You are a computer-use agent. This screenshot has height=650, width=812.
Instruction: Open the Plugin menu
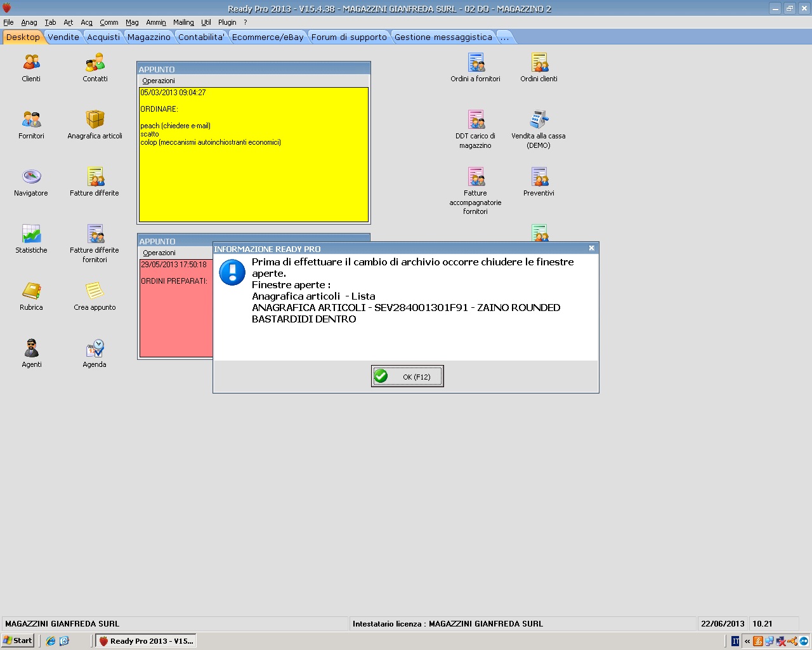(x=227, y=22)
